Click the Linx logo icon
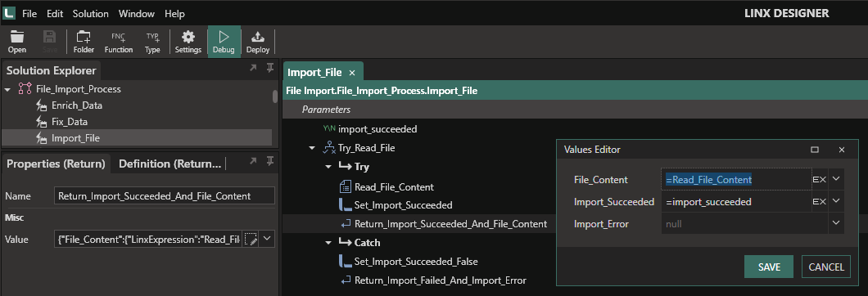The height and width of the screenshot is (296, 868). tap(9, 13)
